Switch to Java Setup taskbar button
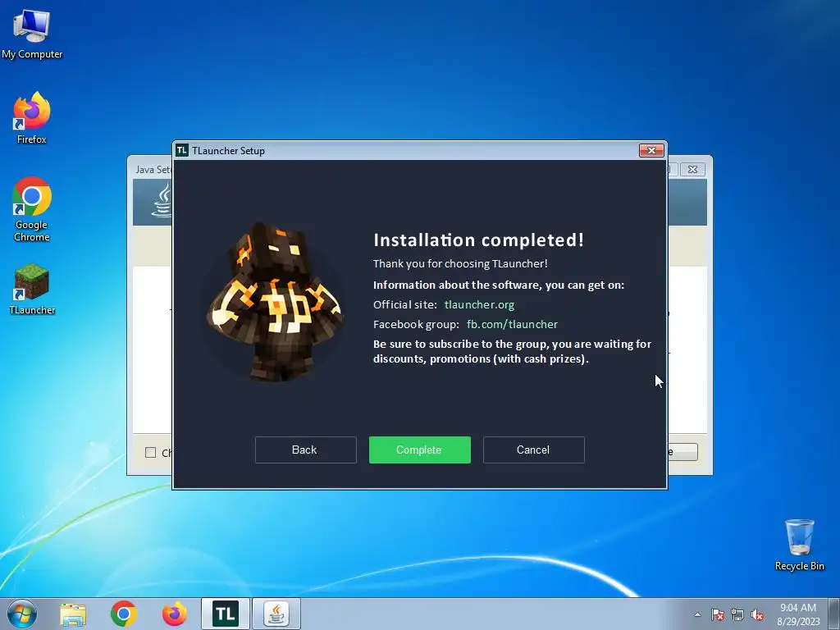 [276, 614]
